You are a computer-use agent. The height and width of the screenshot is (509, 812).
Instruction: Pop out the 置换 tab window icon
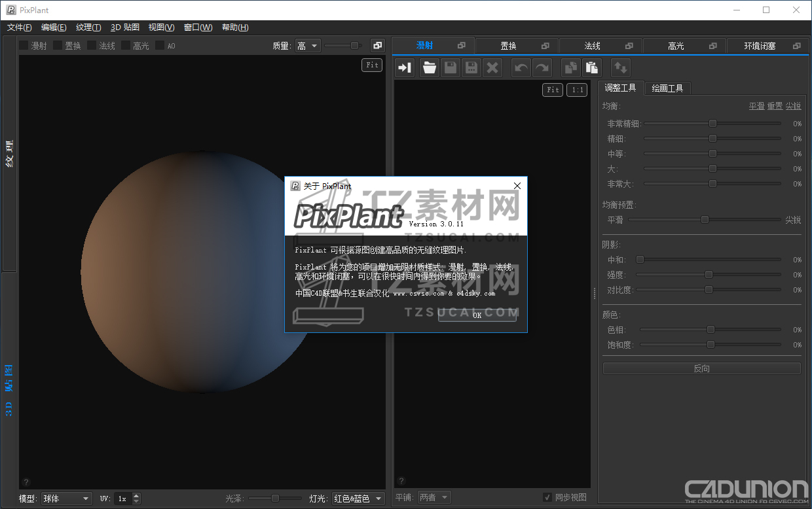coord(545,46)
